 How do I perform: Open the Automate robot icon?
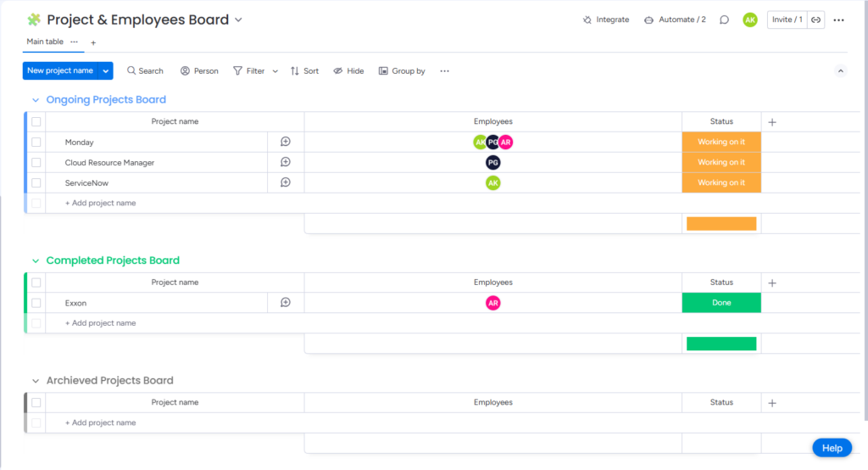[x=648, y=20]
